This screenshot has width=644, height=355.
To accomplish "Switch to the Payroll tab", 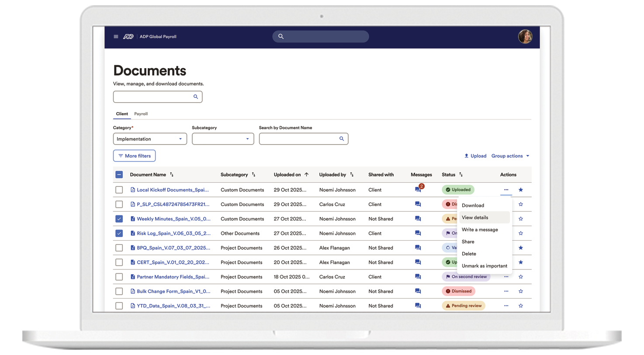I will coord(141,114).
